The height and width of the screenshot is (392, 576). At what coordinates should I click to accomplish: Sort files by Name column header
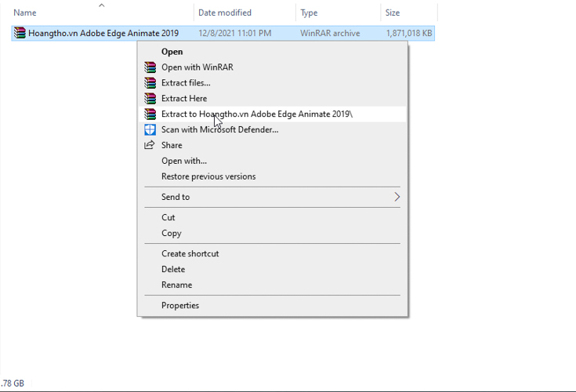[25, 13]
